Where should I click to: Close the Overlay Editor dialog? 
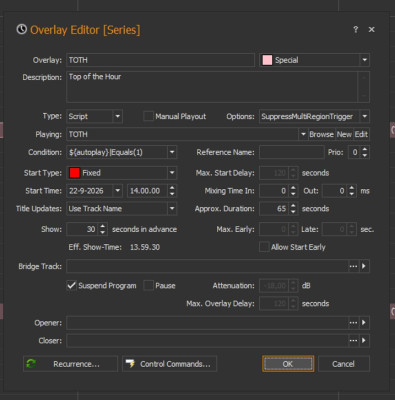(x=371, y=30)
